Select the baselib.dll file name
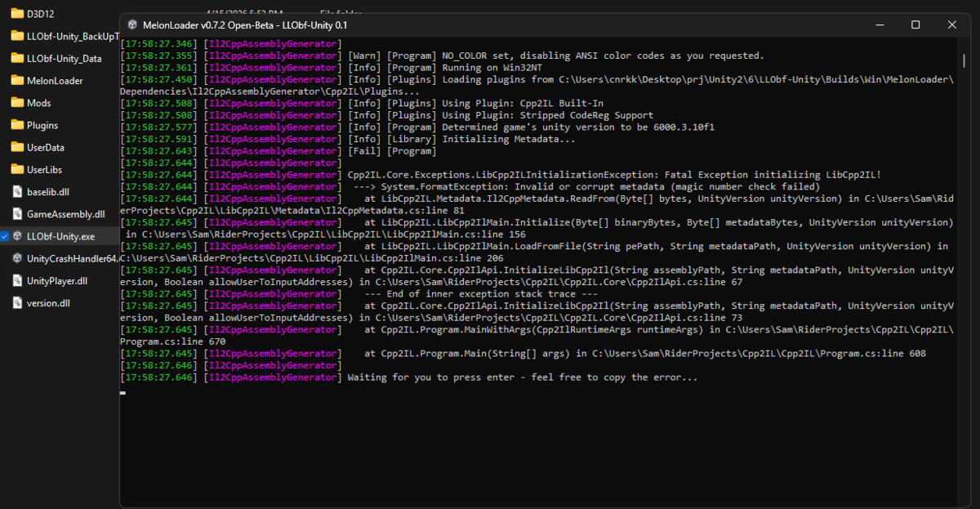 [48, 192]
